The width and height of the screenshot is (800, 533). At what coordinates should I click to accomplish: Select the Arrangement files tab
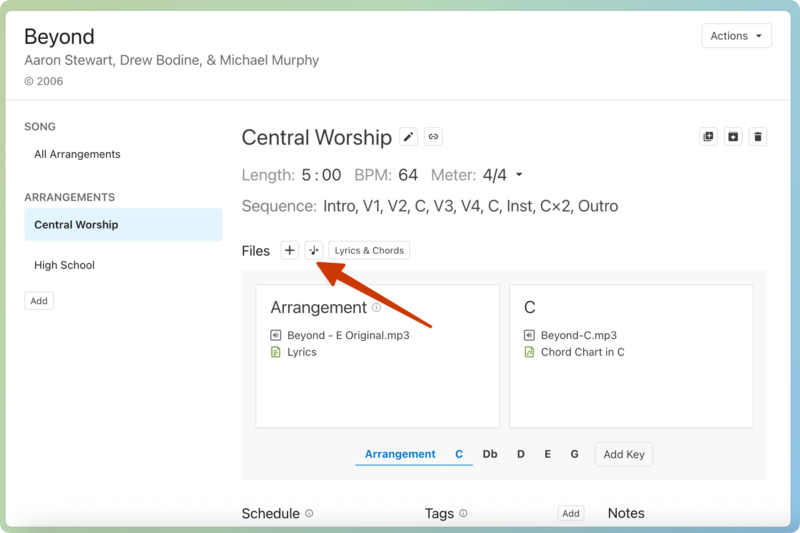point(400,454)
